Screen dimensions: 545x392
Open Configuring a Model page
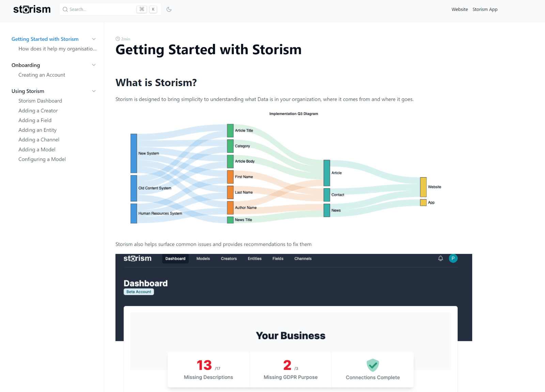[x=42, y=159]
